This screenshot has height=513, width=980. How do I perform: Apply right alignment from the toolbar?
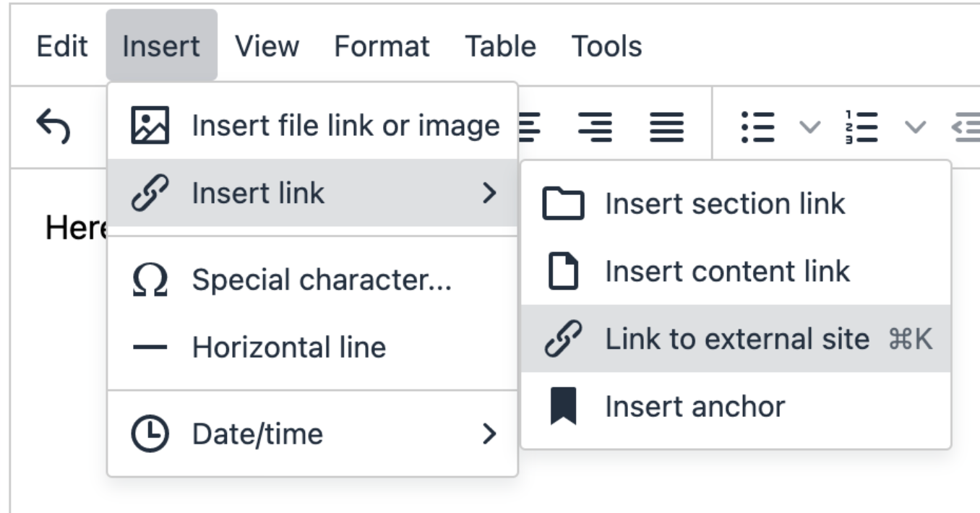click(x=596, y=127)
